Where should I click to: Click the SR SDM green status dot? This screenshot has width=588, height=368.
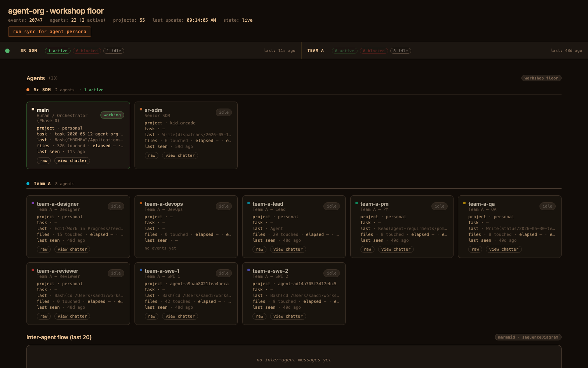click(7, 51)
